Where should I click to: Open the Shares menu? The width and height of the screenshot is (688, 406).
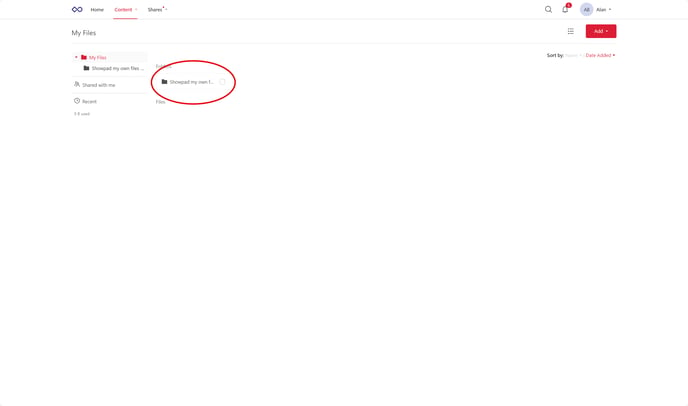[x=157, y=10]
